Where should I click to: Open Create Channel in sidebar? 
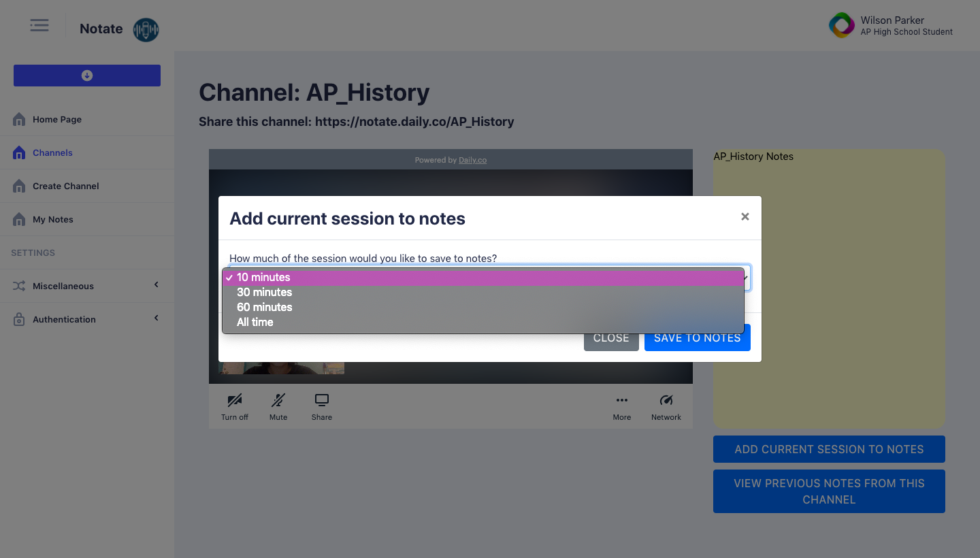[x=87, y=186]
